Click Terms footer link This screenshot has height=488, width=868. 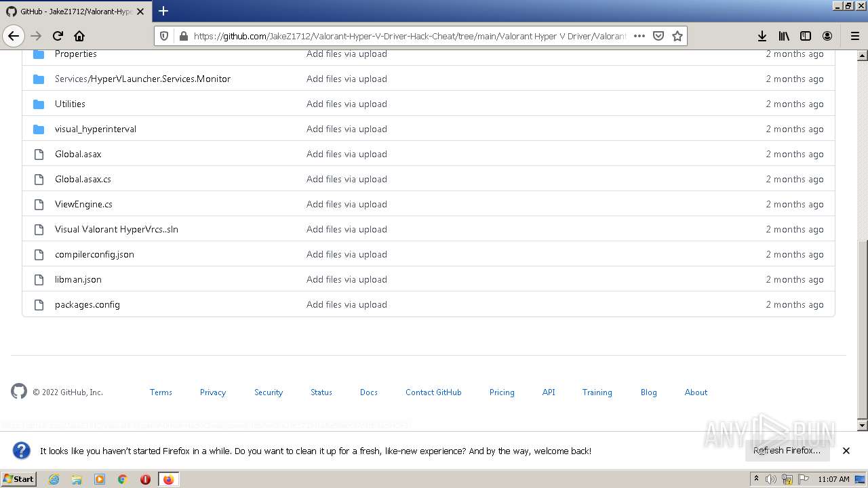161,392
